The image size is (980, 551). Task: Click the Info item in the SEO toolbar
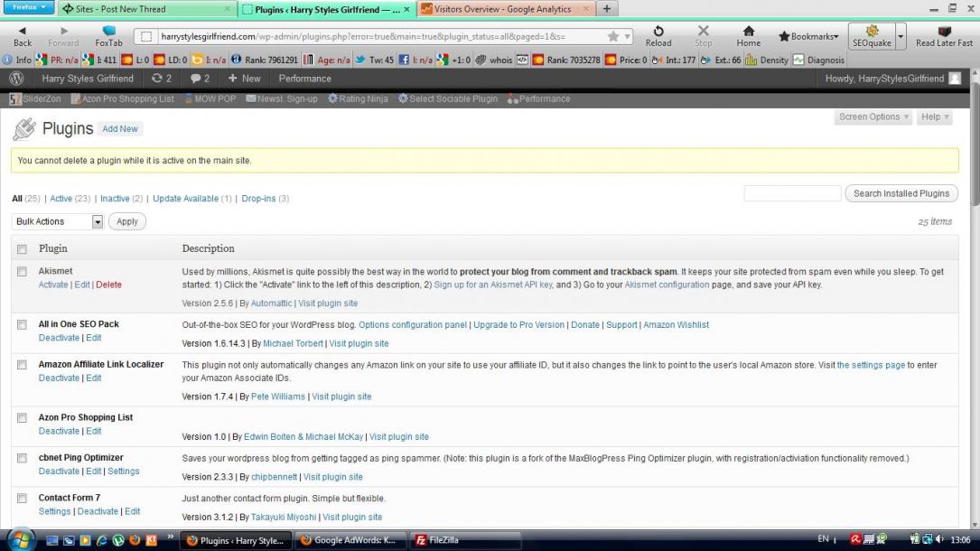(x=17, y=60)
